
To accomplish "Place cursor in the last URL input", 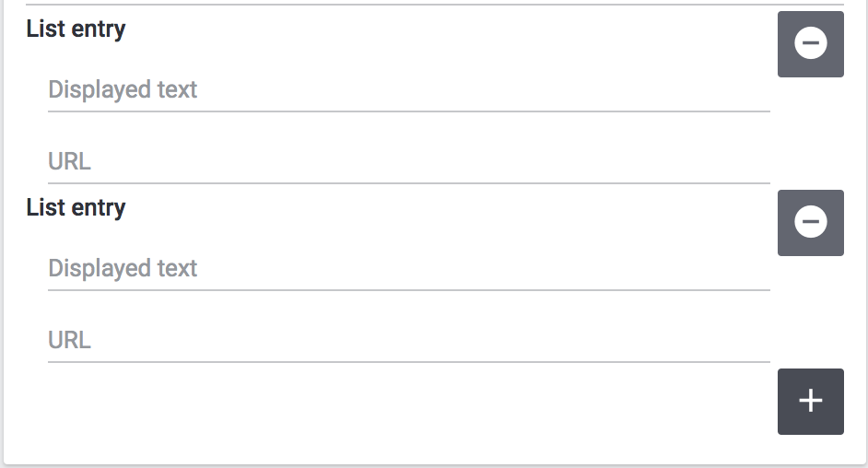I will 408,341.
